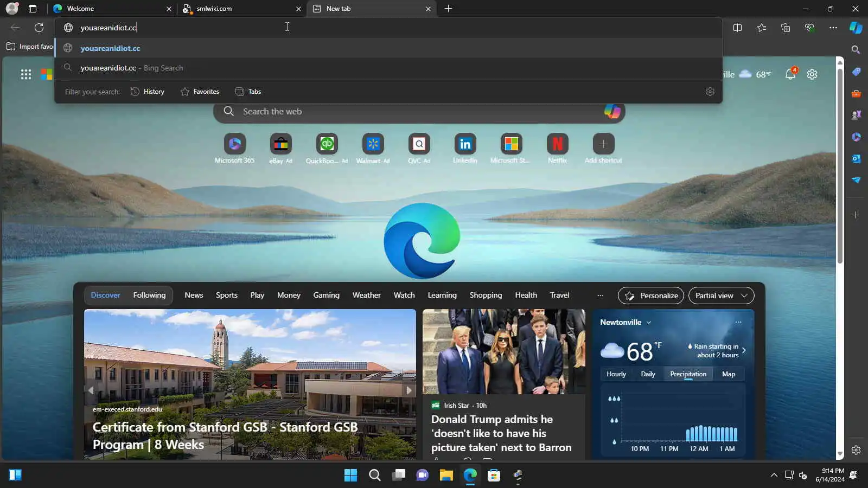Screen dimensions: 868x488
Task: Open the Netflix shortcut tile
Action: [557, 149]
